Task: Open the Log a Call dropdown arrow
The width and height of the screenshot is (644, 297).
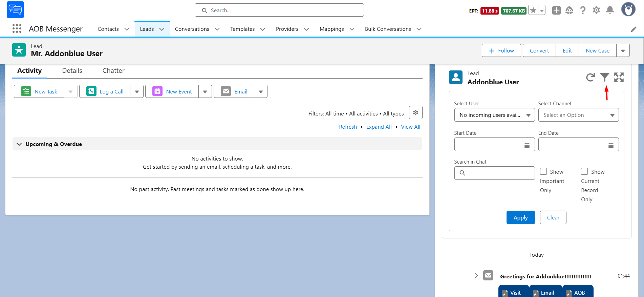Action: pyautogui.click(x=137, y=91)
